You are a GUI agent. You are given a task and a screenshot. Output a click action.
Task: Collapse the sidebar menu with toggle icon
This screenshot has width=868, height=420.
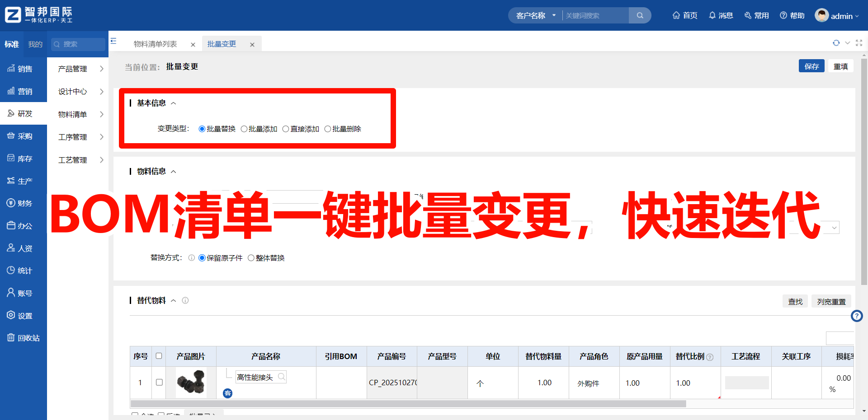point(113,41)
